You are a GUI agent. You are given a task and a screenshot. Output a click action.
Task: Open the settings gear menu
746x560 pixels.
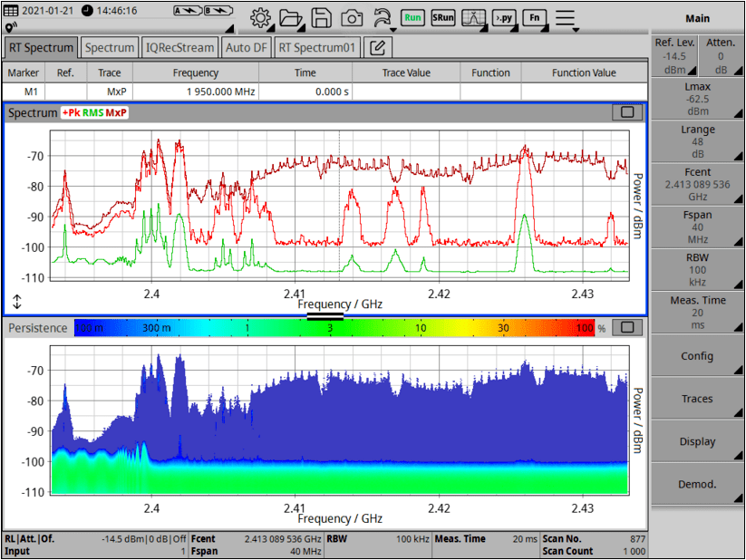tap(261, 17)
